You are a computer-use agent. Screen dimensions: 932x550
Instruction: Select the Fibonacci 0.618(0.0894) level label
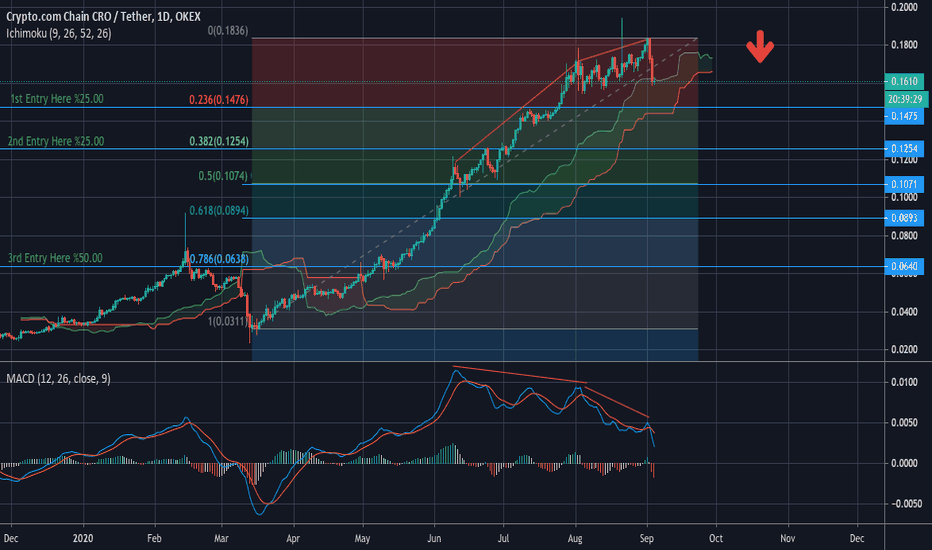coord(219,210)
